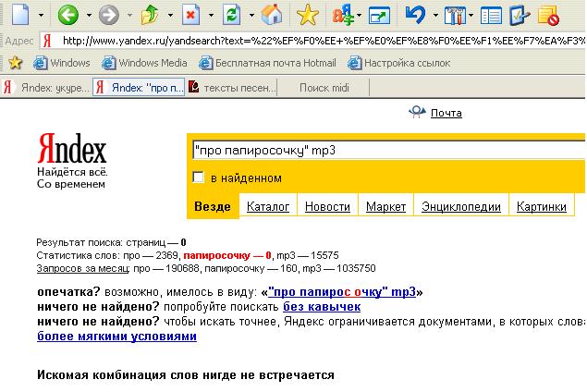
Task: Click the green Back navigation button
Action: click(67, 16)
